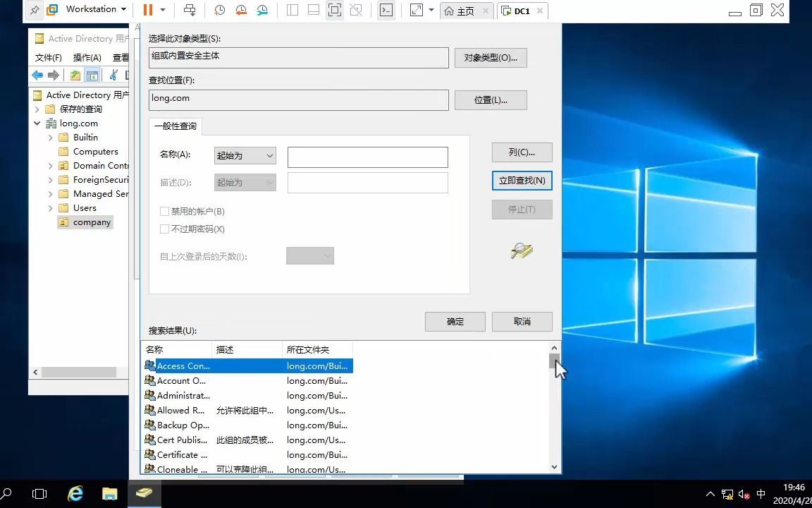Open the 文件(F) menu
The height and width of the screenshot is (508, 812).
[x=48, y=58]
